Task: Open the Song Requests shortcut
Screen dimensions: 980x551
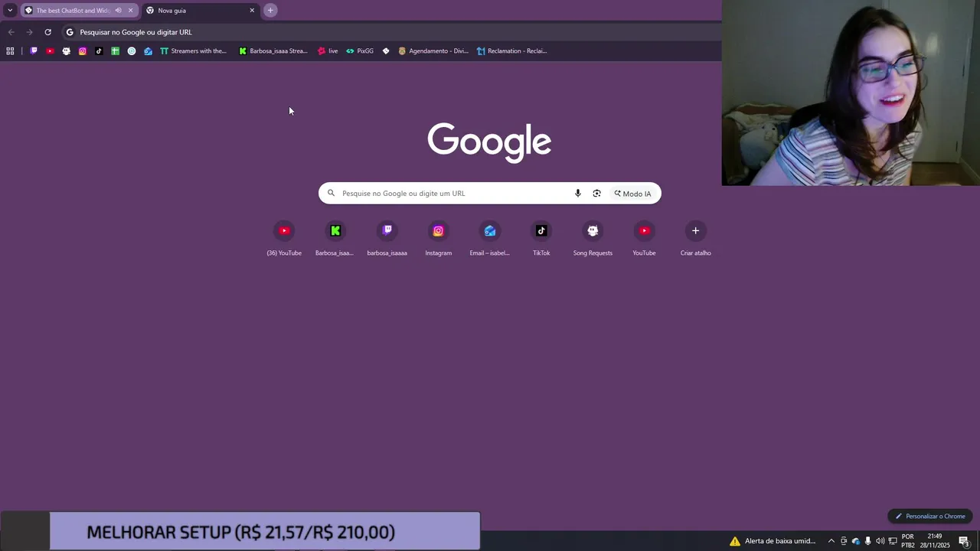Action: coord(593,239)
